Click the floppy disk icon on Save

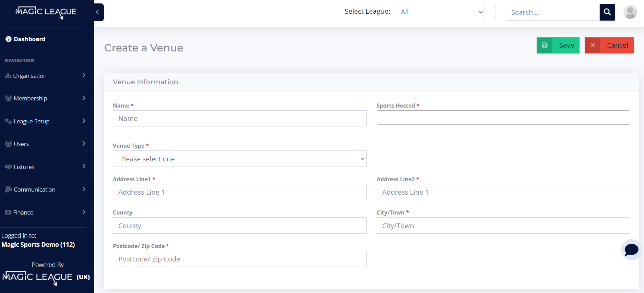tap(545, 45)
